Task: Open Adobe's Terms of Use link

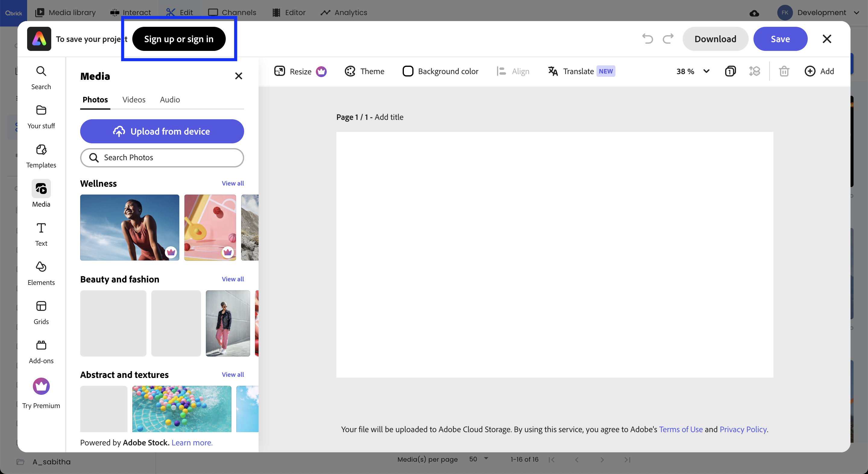Action: (x=681, y=429)
